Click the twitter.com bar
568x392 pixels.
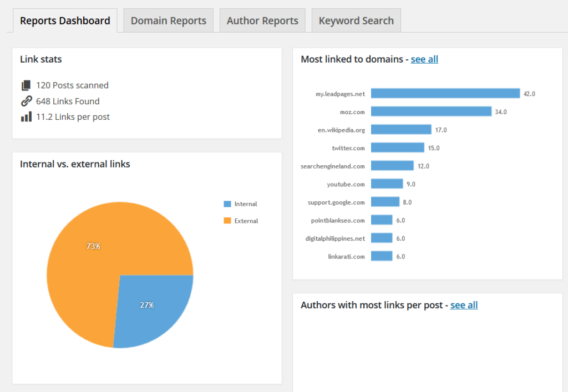[397, 147]
